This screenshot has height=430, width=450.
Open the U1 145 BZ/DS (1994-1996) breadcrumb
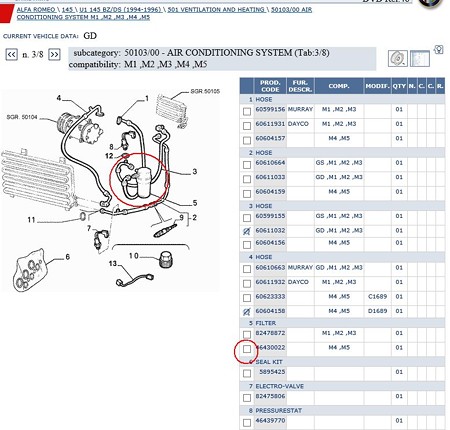click(120, 10)
